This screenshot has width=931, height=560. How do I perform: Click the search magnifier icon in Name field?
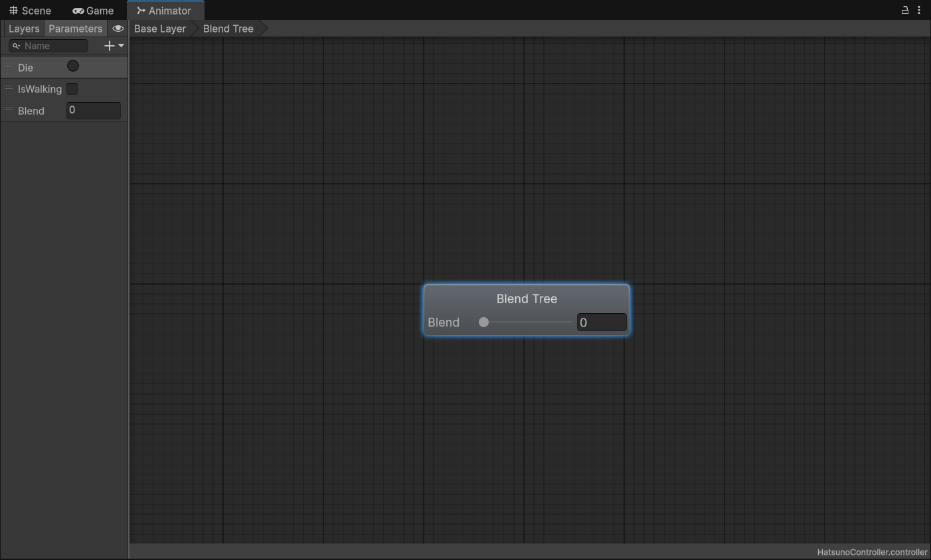point(16,46)
